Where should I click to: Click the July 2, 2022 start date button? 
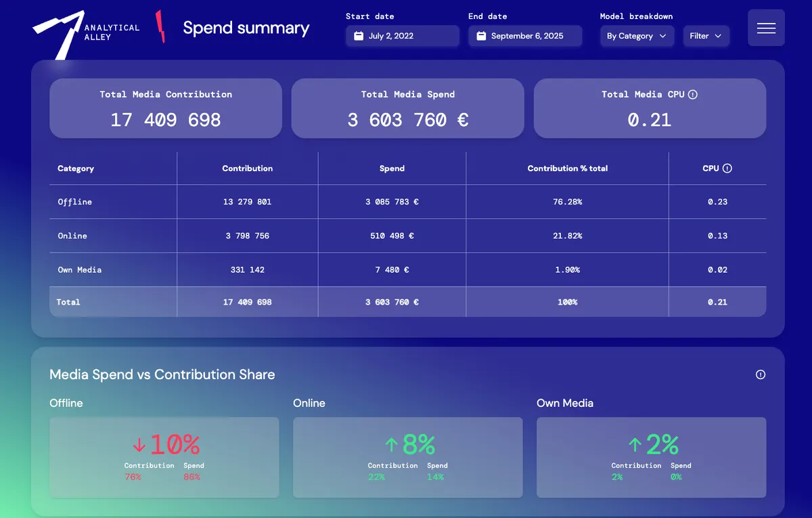(x=402, y=36)
